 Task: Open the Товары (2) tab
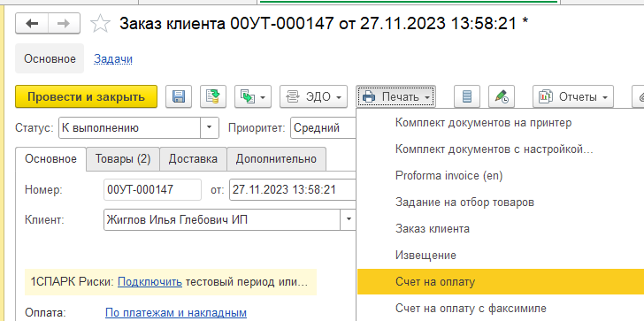pyautogui.click(x=123, y=159)
